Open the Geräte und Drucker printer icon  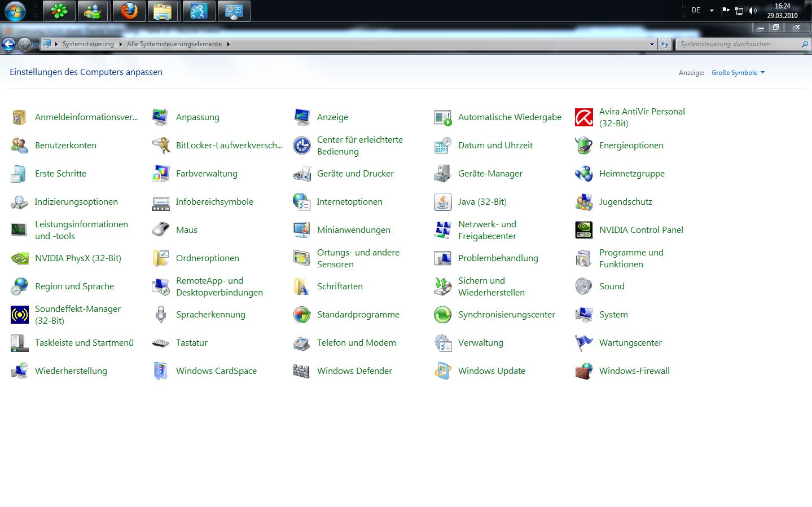(301, 174)
